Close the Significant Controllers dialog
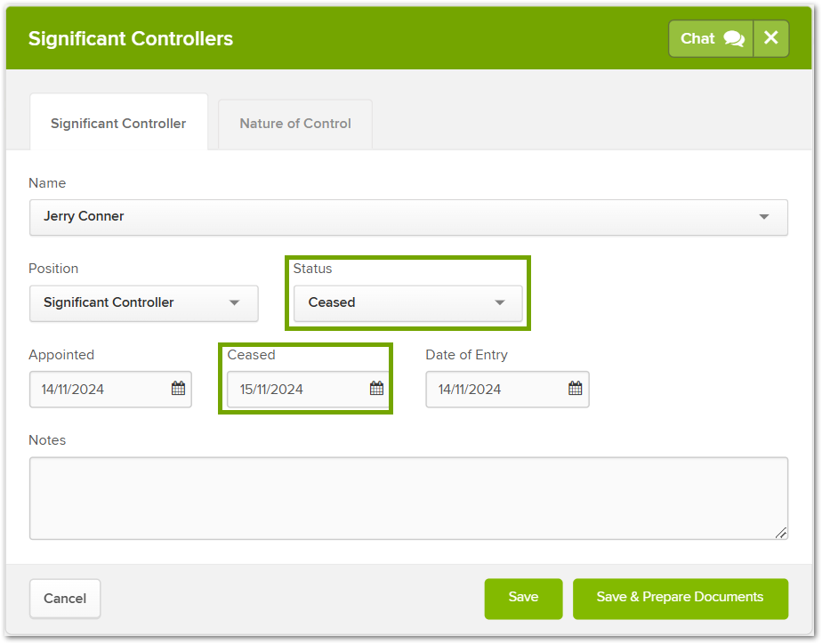This screenshot has width=822, height=644. pos(770,38)
